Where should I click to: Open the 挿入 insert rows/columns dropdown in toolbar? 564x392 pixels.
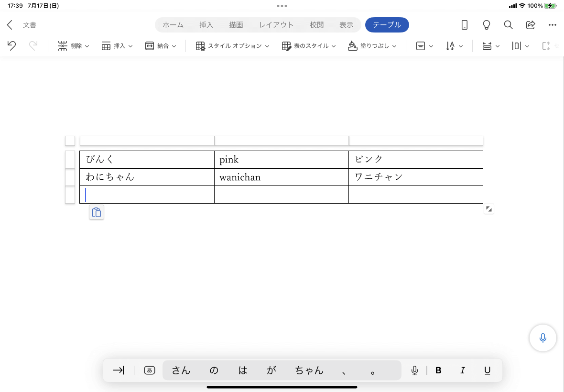point(117,46)
